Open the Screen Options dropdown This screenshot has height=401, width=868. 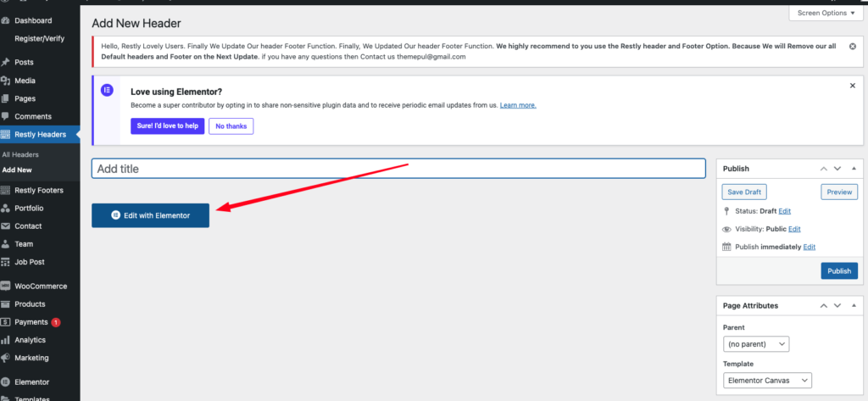[824, 13]
